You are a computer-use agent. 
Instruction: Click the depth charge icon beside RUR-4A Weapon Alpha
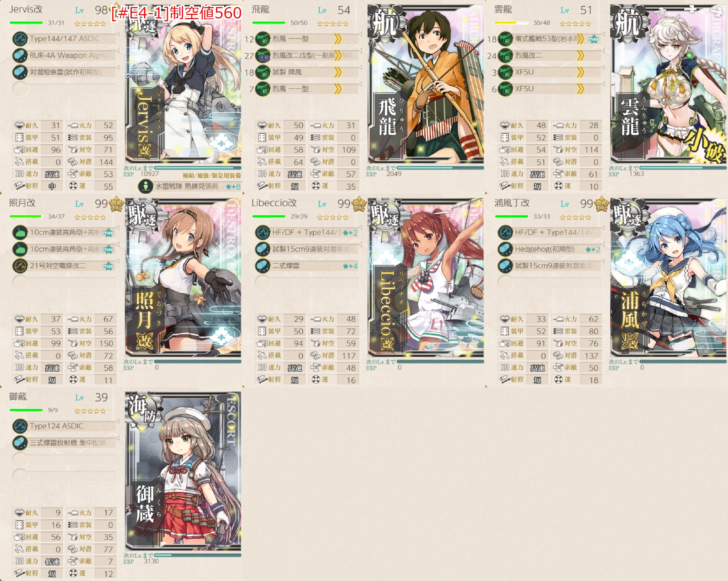pos(20,55)
